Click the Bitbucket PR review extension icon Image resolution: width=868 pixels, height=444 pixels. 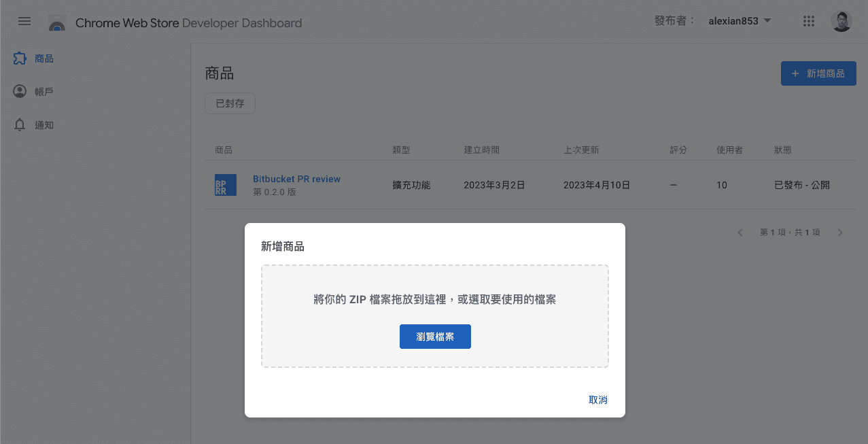pyautogui.click(x=226, y=185)
